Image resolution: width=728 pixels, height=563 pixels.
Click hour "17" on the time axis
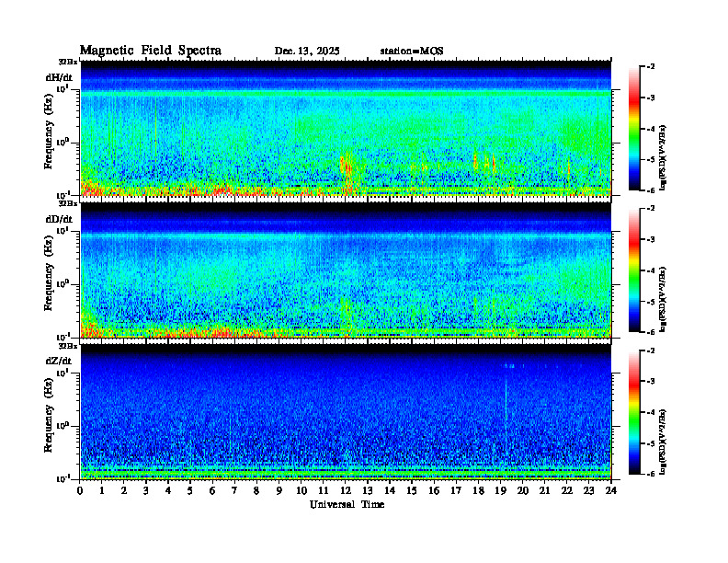[x=457, y=490]
